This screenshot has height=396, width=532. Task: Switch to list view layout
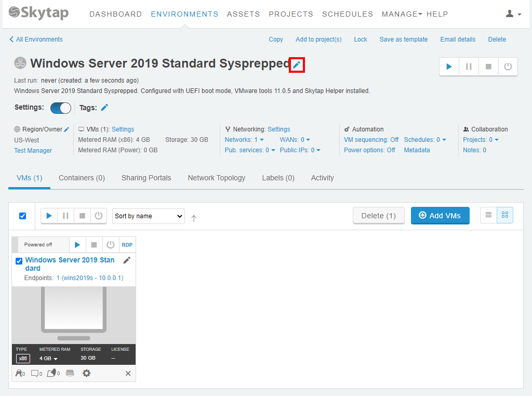(488, 215)
